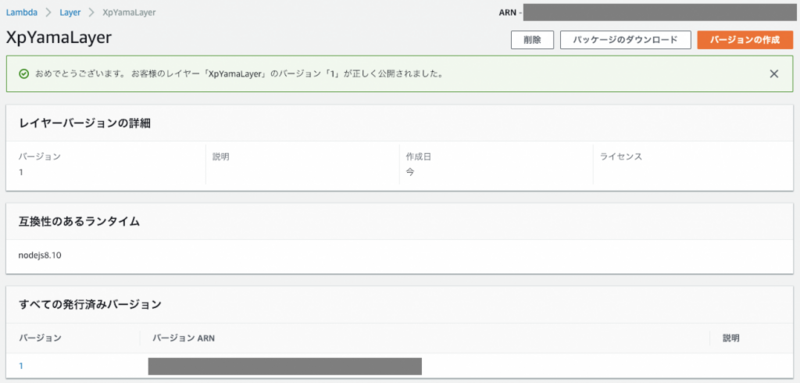
Task: Click the パッケージのダウンロード button
Action: coord(625,40)
